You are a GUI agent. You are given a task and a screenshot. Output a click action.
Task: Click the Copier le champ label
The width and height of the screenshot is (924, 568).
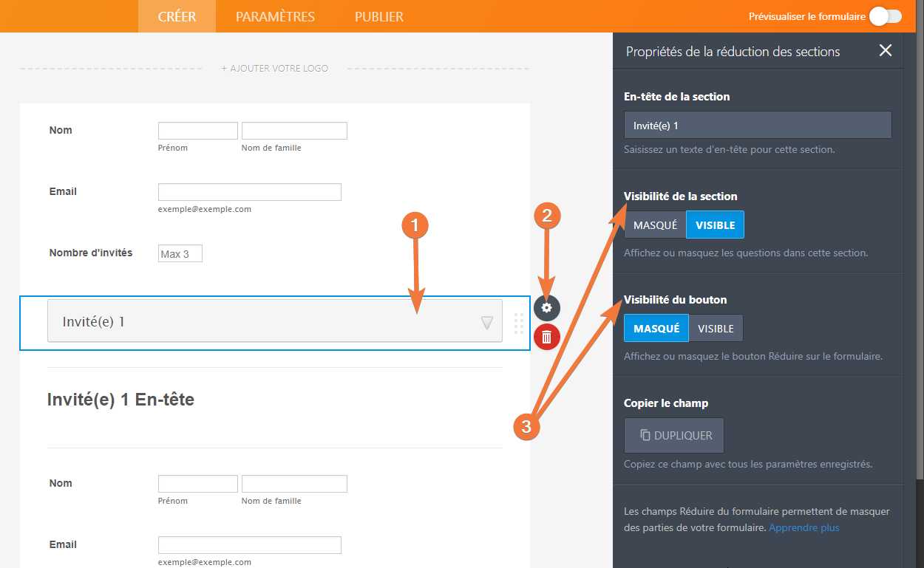tap(666, 403)
